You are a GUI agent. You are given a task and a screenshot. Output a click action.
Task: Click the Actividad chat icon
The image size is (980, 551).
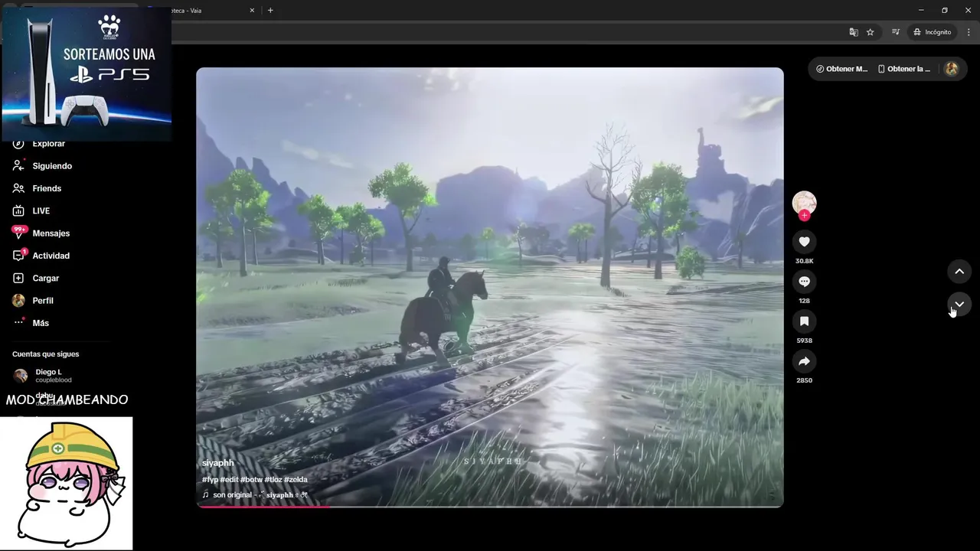point(18,256)
